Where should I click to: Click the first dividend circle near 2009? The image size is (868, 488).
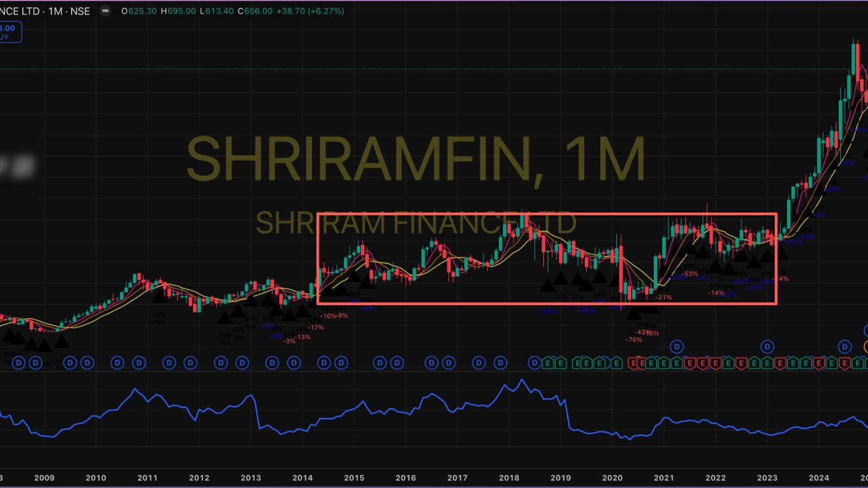[19, 363]
